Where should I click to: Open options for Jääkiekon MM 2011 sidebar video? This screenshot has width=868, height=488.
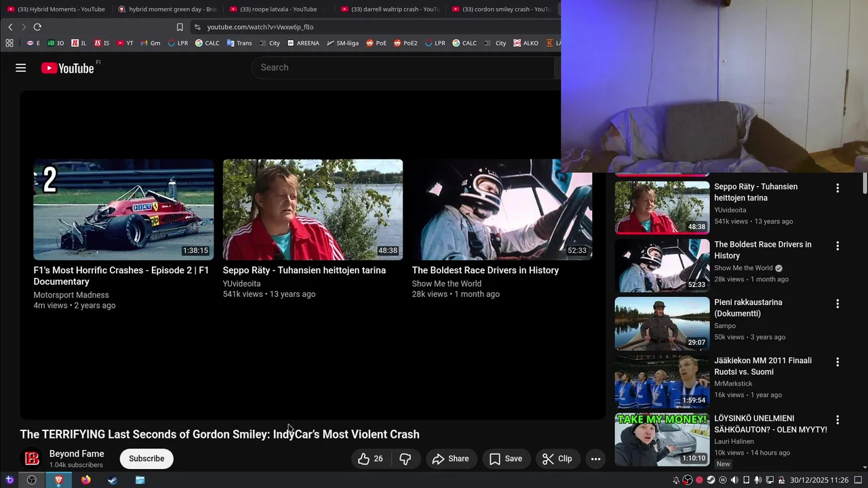click(x=837, y=362)
